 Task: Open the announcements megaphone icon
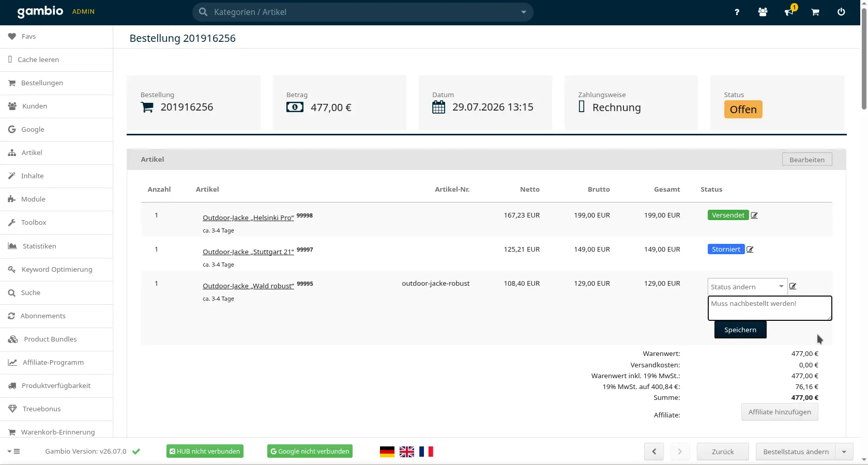click(789, 12)
